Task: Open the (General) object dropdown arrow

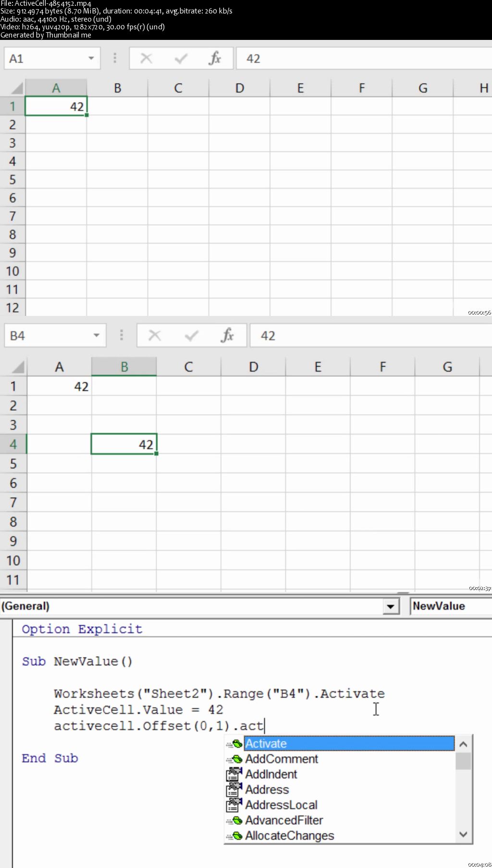Action: point(391,606)
